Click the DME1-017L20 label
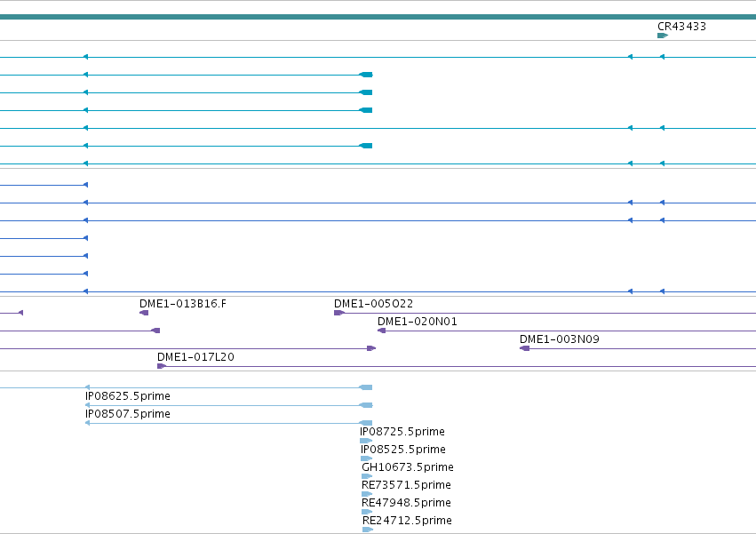 coord(195,357)
